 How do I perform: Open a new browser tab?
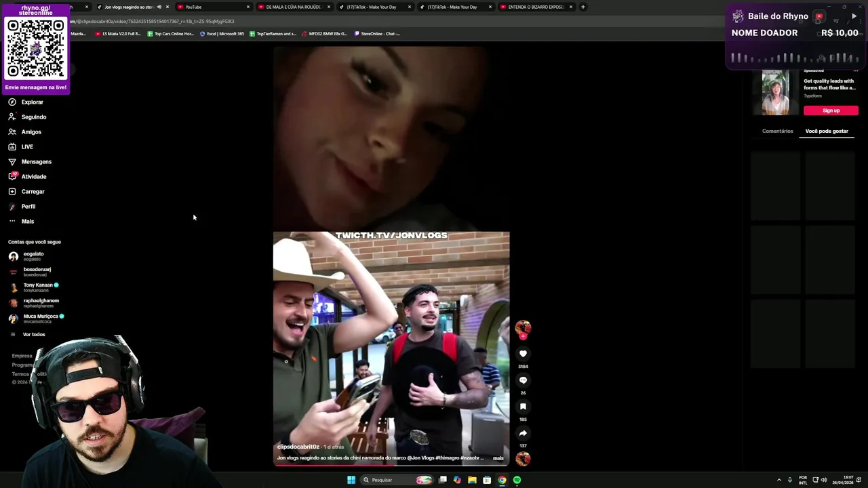[x=583, y=7]
